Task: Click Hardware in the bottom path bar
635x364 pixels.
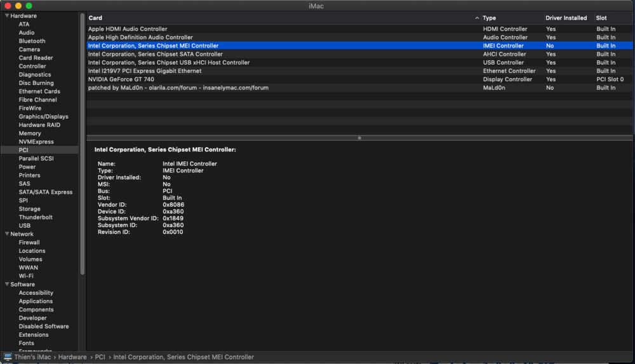Action: click(x=72, y=357)
